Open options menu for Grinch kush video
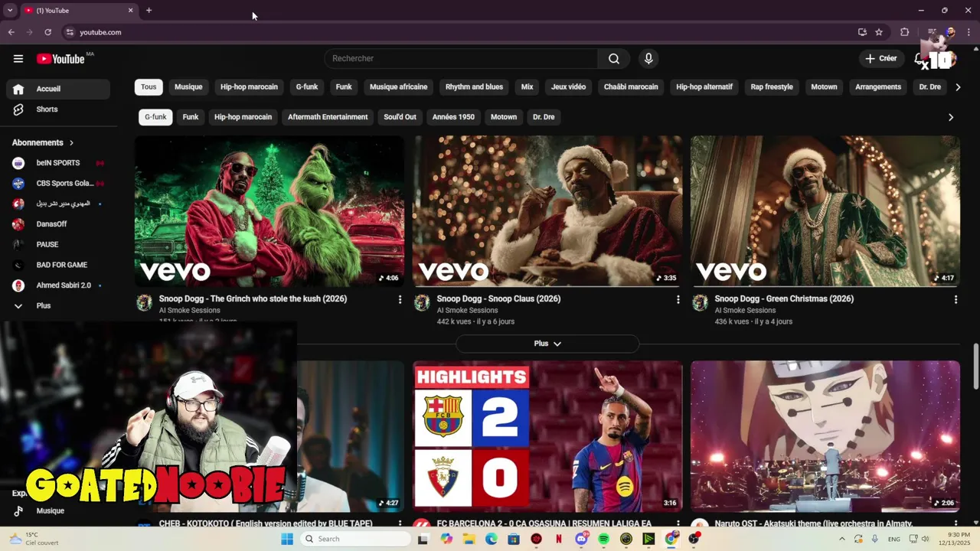 click(400, 300)
